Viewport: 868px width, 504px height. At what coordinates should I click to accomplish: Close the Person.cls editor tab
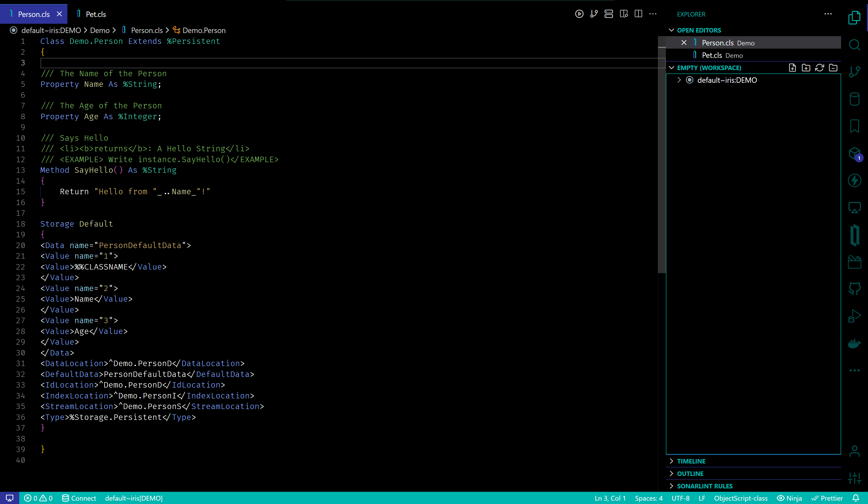click(59, 14)
